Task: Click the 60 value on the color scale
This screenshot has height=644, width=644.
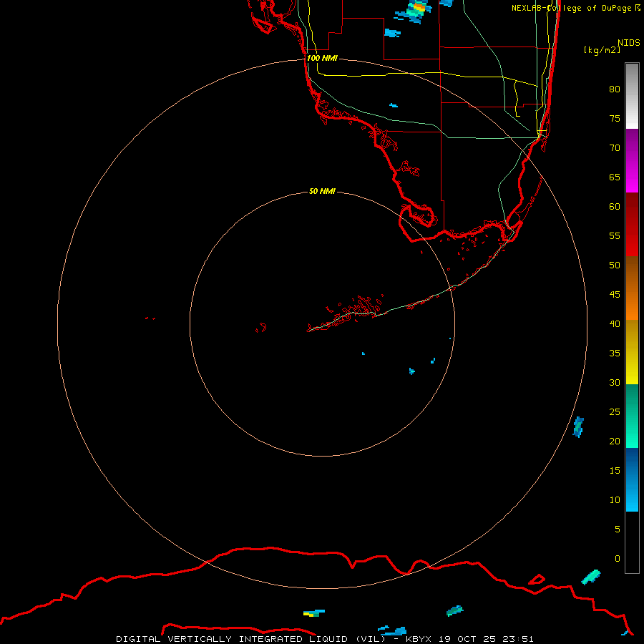Action: (x=615, y=207)
